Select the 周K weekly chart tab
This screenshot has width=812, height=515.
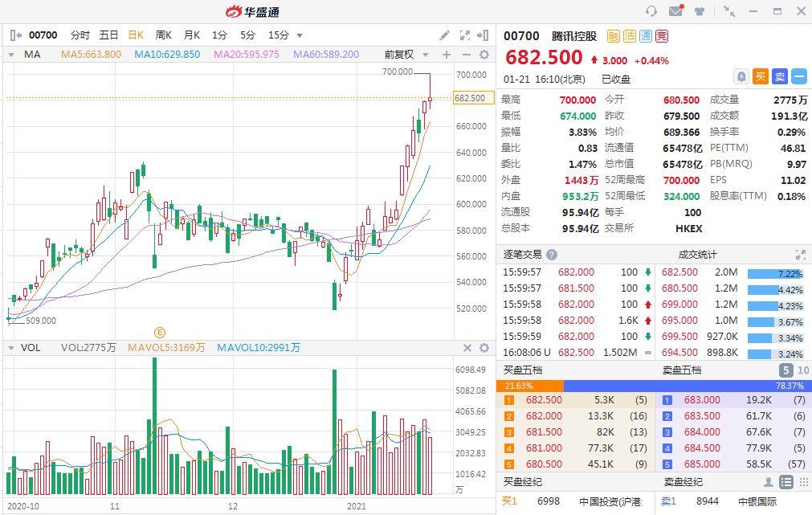pos(164,35)
